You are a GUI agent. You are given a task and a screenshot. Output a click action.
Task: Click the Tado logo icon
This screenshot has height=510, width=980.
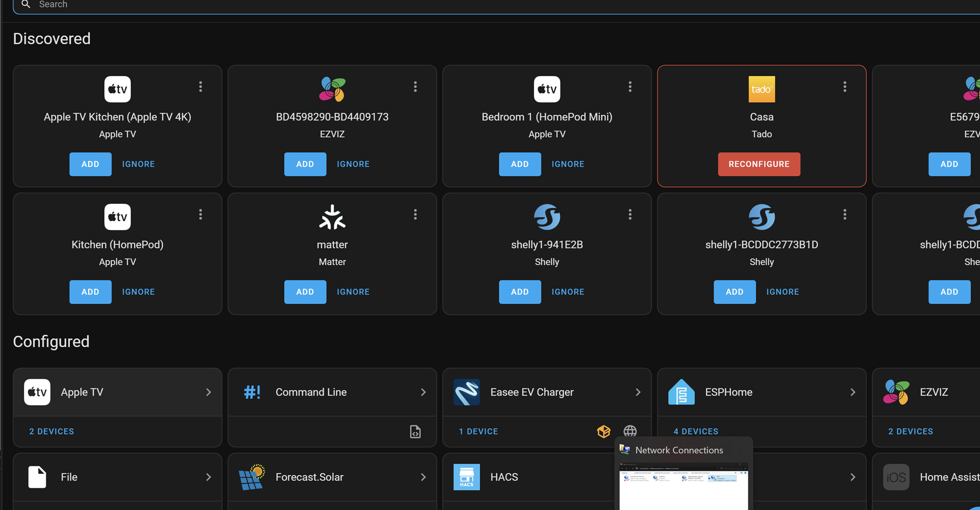tap(761, 89)
